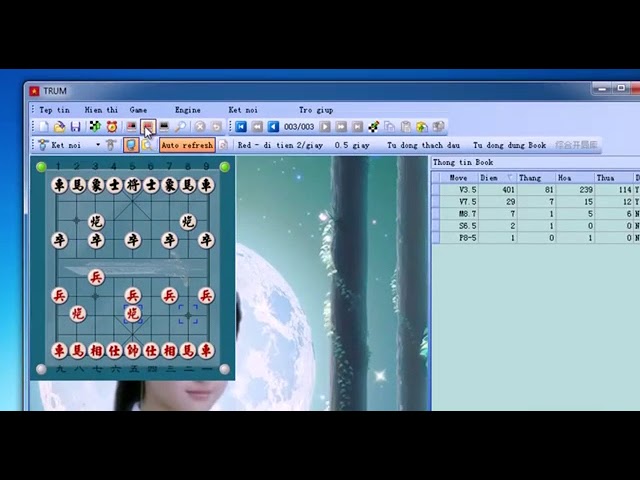Click the green light at board top-left
Screen dimensions: 640x480
(x=41, y=167)
